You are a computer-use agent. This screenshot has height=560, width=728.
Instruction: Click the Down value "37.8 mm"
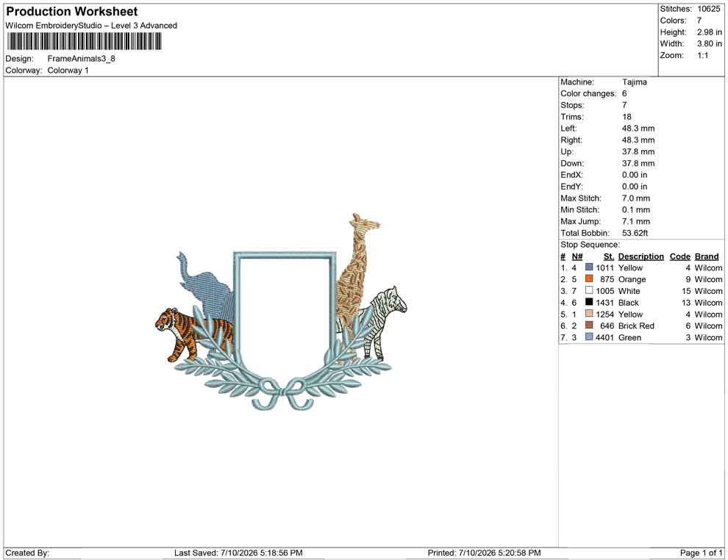pos(638,163)
